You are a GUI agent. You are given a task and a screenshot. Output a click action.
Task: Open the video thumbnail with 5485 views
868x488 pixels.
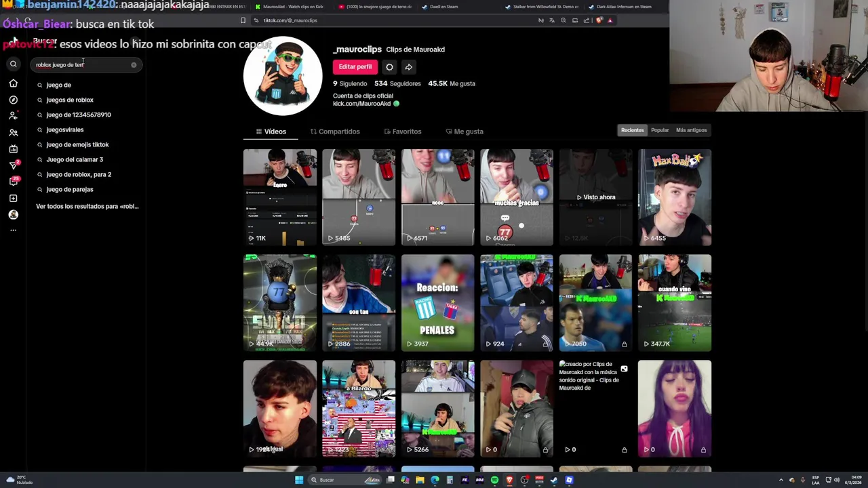click(359, 197)
